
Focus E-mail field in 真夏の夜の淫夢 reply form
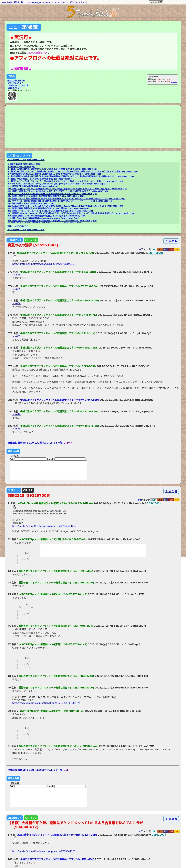[70, 459]
